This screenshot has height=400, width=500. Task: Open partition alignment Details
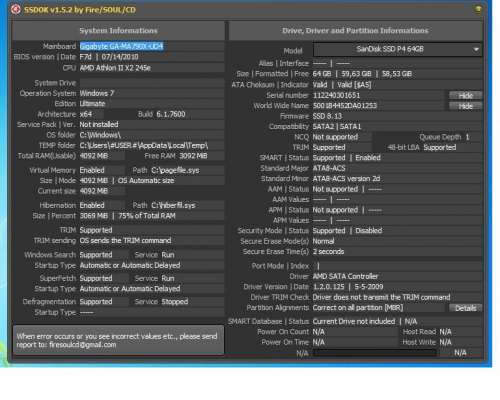[465, 308]
